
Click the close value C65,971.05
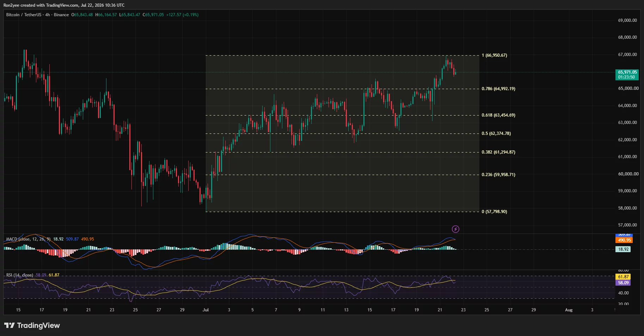tap(153, 15)
